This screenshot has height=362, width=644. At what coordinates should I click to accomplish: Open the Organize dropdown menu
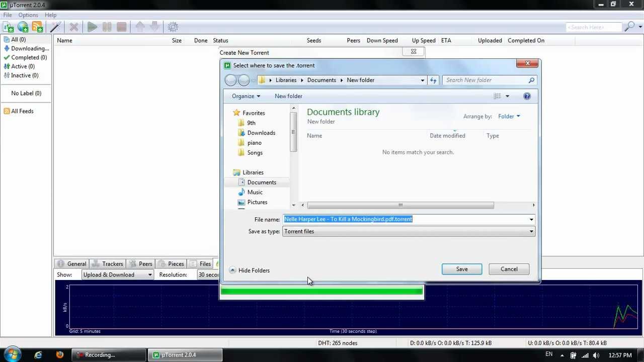tap(246, 96)
